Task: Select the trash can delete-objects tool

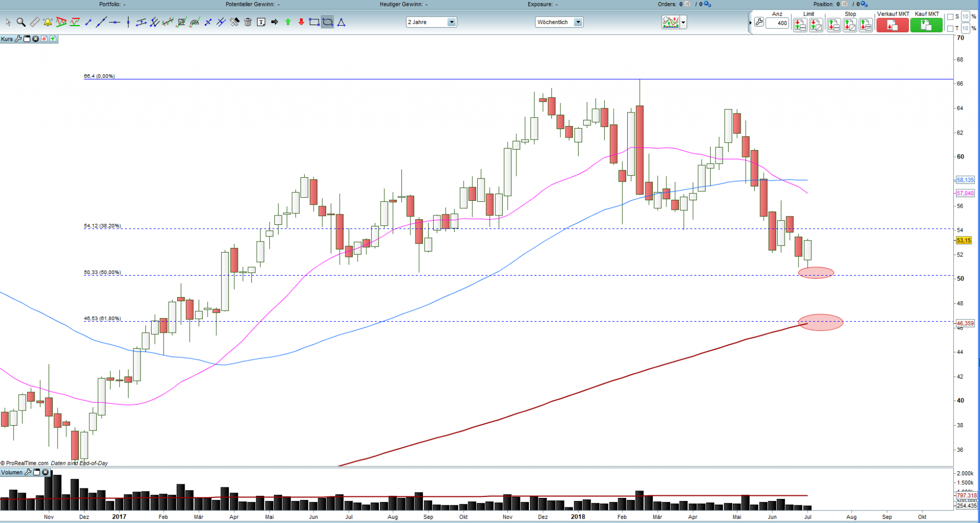Action: pos(248,22)
